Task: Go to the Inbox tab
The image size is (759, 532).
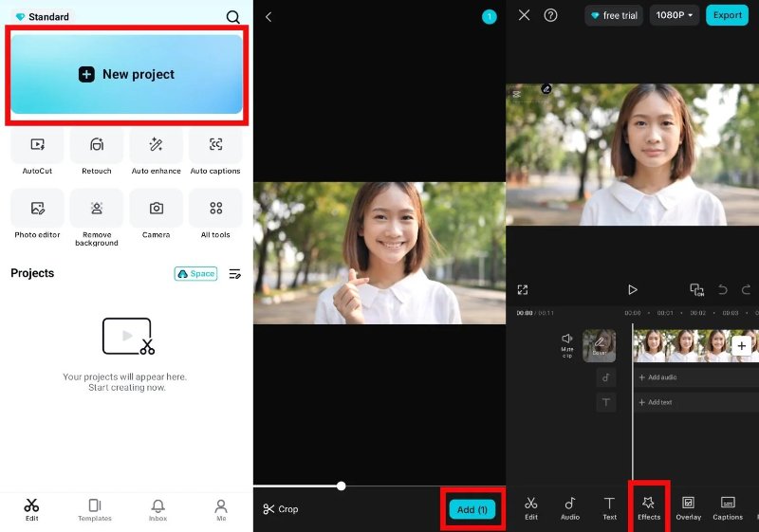Action: pos(157,509)
